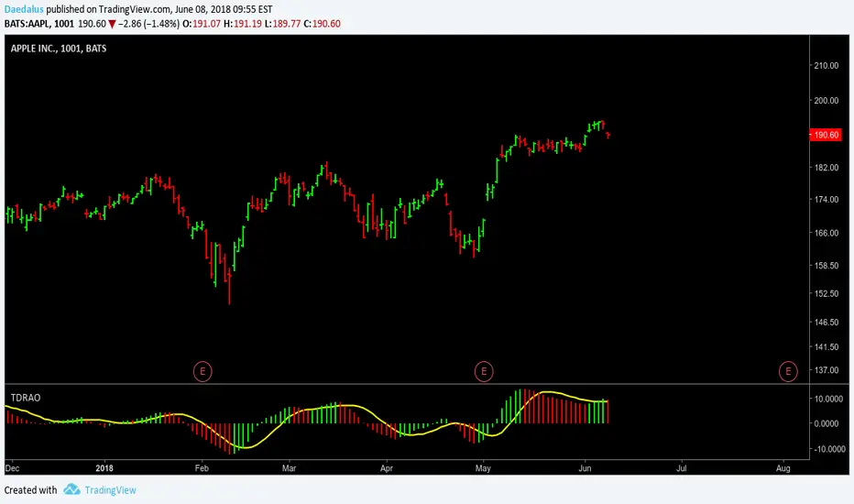854x504 pixels.
Task: Click the C:190.60 close value
Action: click(x=322, y=24)
